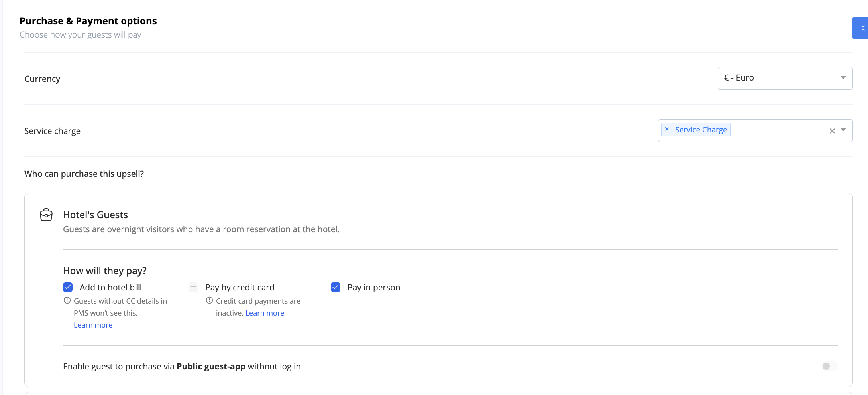This screenshot has height=395, width=868.
Task: Click the Service Charge tag label
Action: (701, 130)
